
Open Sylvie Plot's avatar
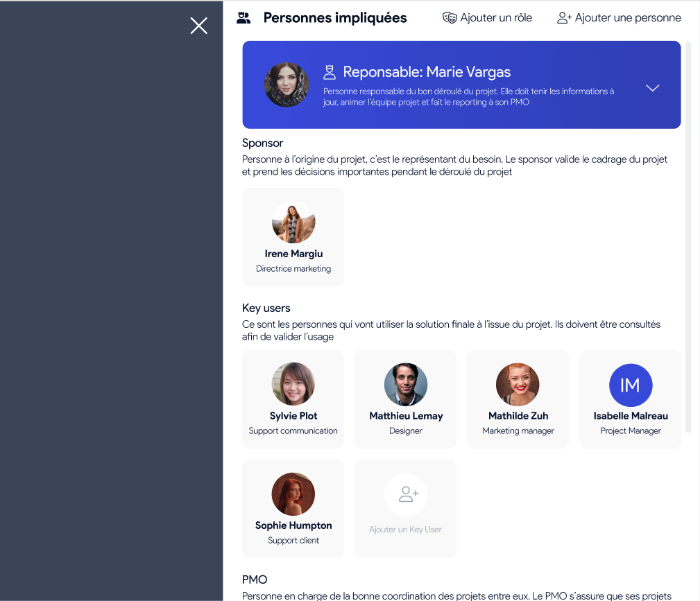tap(293, 384)
